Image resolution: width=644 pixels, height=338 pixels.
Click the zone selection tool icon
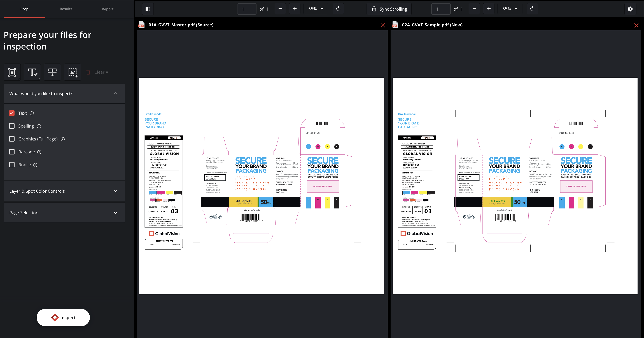12,72
